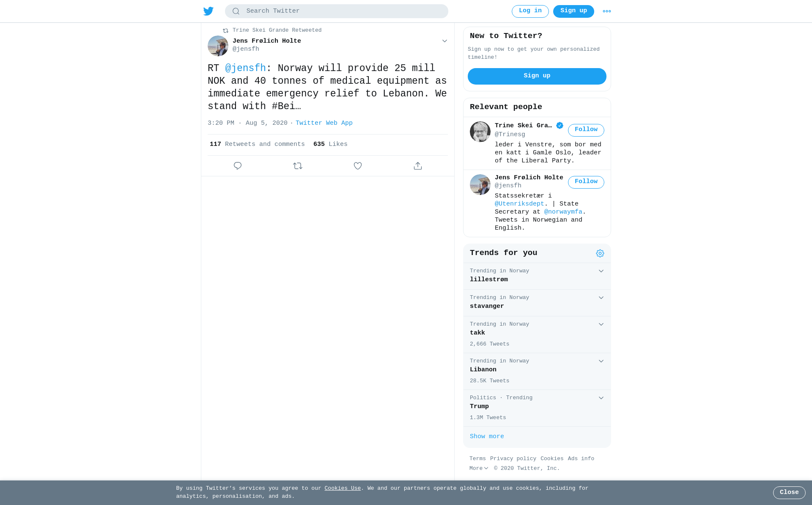Open options chevron for lillestrøm trend

601,271
